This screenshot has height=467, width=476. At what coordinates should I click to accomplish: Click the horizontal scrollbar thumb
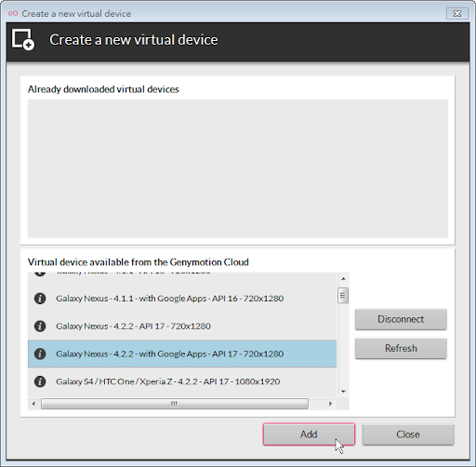175,404
